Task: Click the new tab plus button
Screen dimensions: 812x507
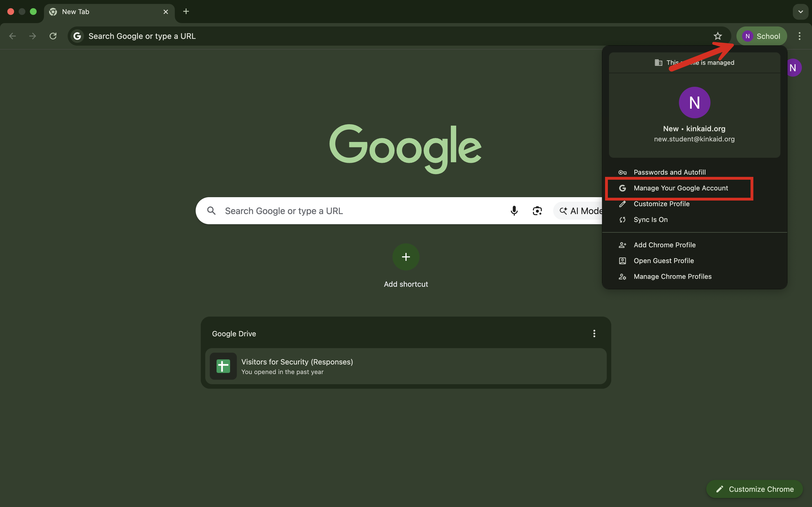Action: pyautogui.click(x=186, y=12)
